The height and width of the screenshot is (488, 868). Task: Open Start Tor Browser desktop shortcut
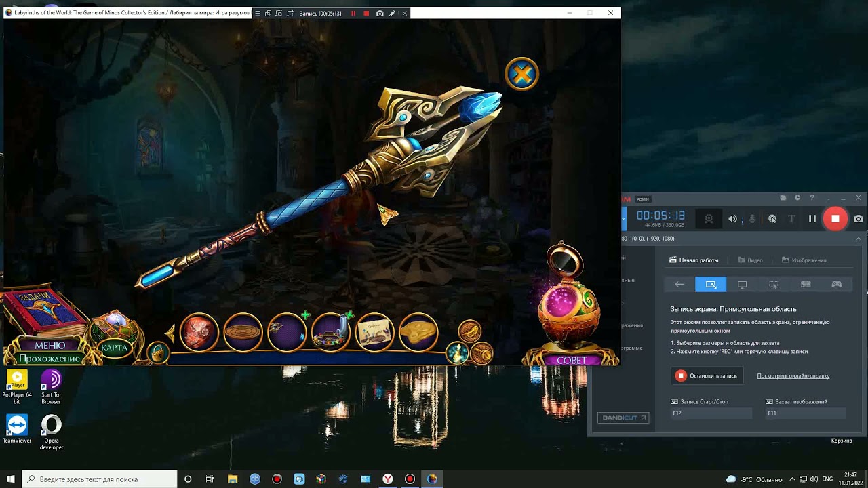point(51,387)
